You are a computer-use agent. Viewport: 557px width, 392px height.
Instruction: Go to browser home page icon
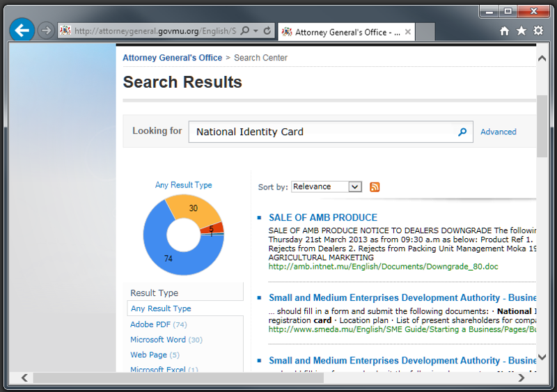point(504,31)
